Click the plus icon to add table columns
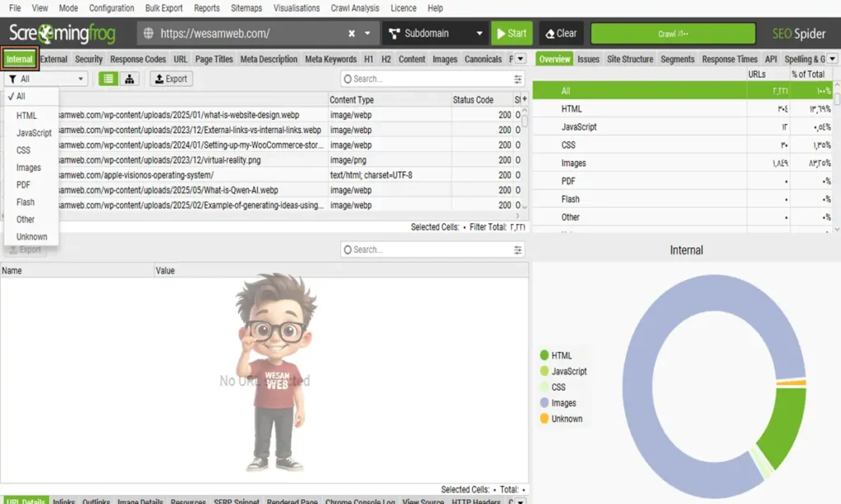This screenshot has height=504, width=841. (x=525, y=99)
